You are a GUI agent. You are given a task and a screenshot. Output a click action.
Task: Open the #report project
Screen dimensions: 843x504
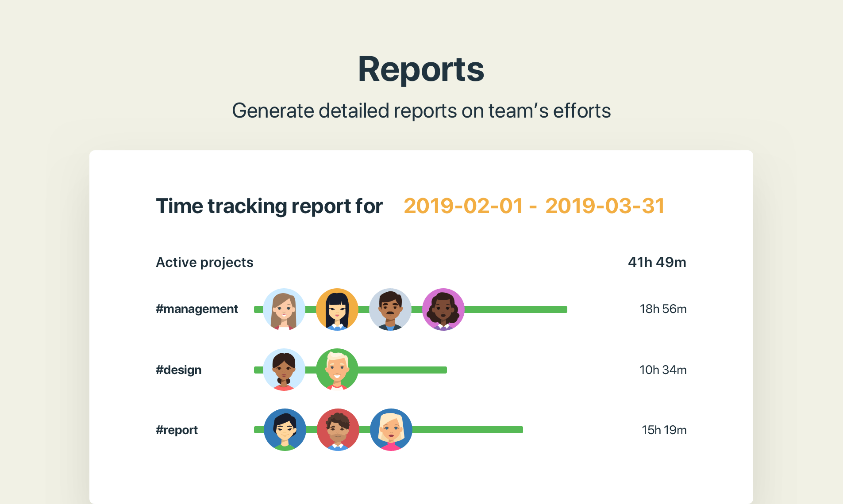point(177,430)
